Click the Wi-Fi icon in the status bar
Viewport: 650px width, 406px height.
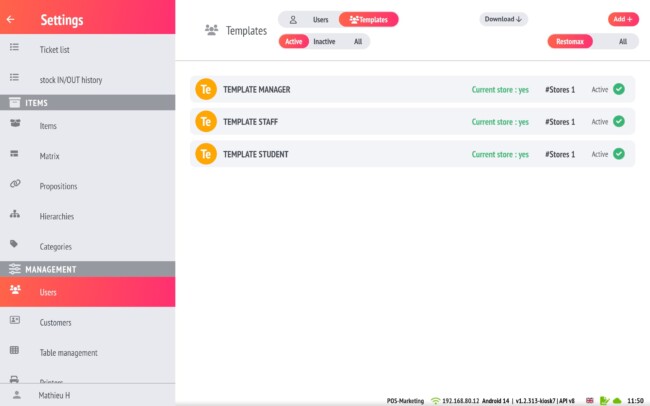[435, 401]
